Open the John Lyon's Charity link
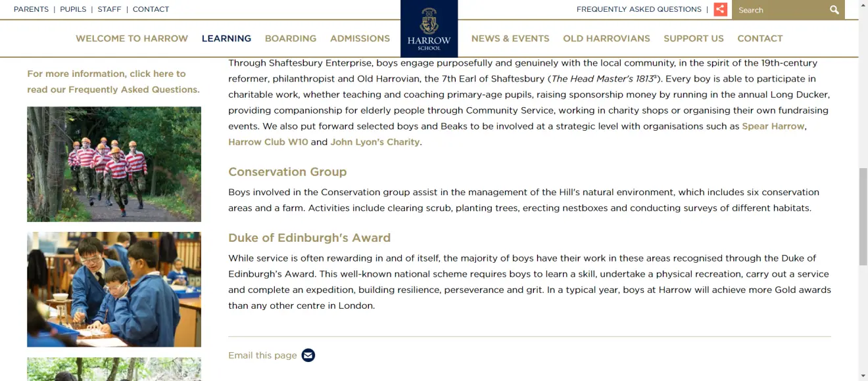Viewport: 868px width, 381px height. pyautogui.click(x=375, y=142)
